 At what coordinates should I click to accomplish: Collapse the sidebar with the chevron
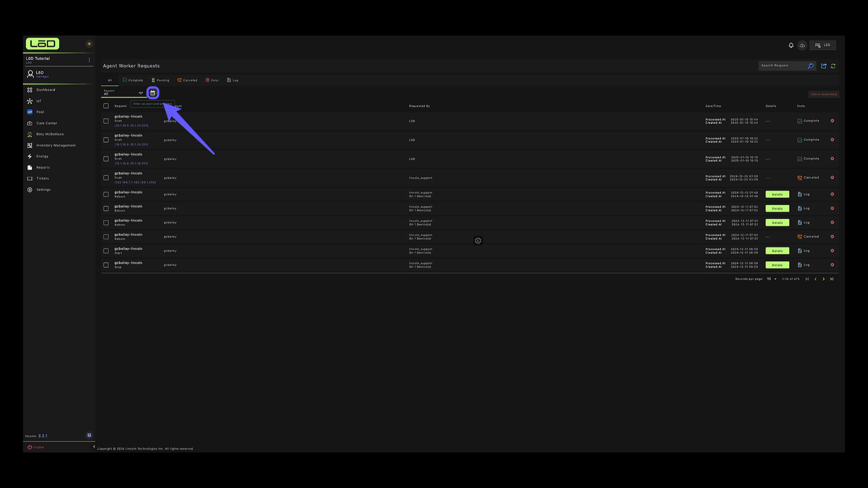click(94, 447)
